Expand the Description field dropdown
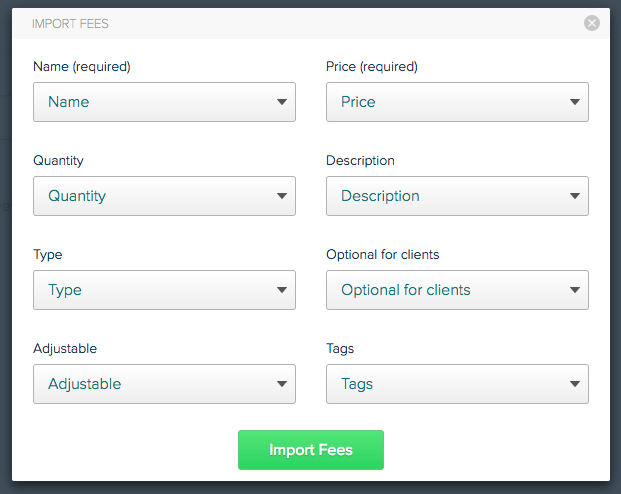This screenshot has width=621, height=494. pyautogui.click(x=457, y=196)
